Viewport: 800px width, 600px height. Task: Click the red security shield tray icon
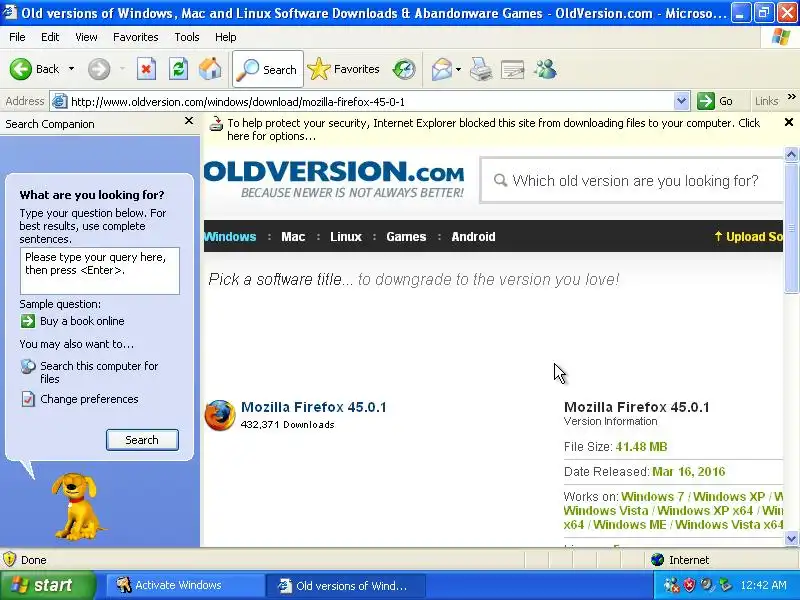click(689, 585)
